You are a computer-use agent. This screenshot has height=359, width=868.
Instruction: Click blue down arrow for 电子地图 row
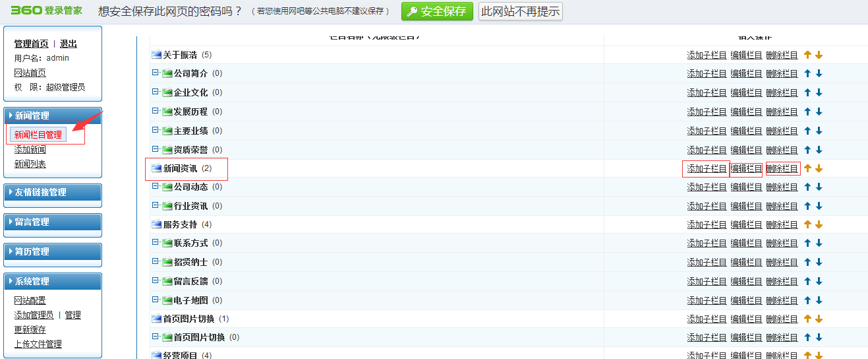tap(819, 300)
